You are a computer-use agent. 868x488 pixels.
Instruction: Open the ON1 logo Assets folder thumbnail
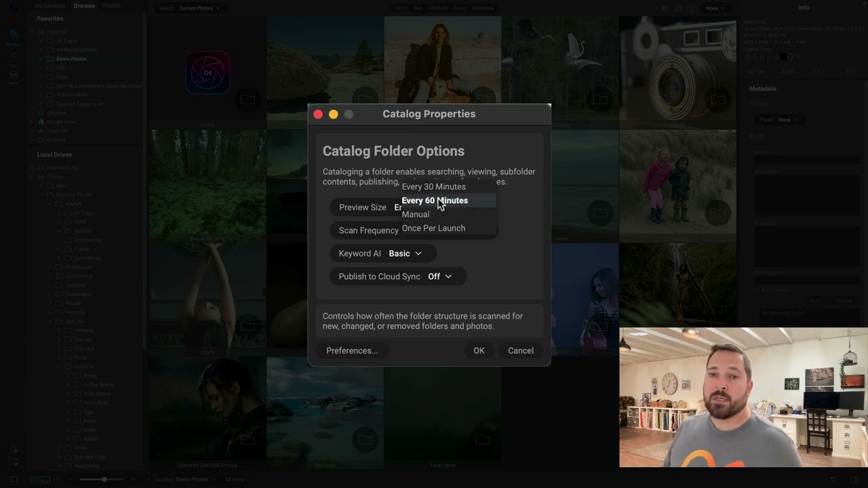point(208,71)
